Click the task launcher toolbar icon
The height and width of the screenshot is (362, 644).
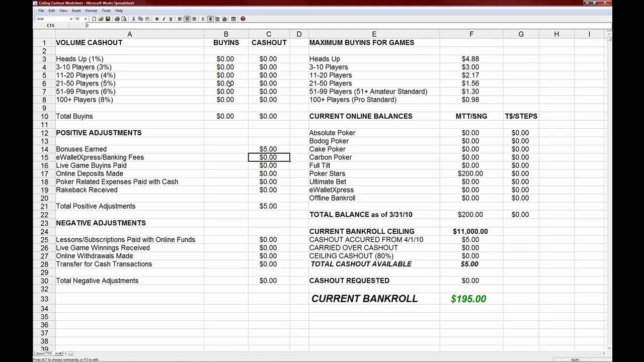coord(233,19)
